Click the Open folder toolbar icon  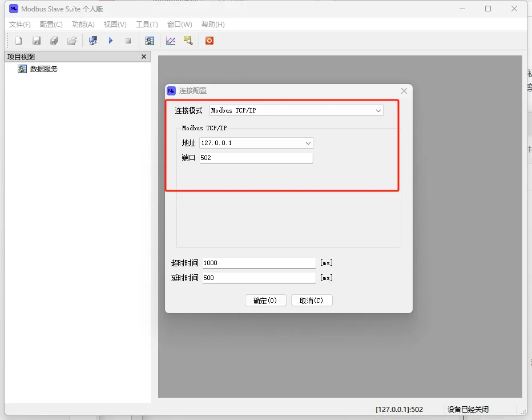(x=72, y=41)
